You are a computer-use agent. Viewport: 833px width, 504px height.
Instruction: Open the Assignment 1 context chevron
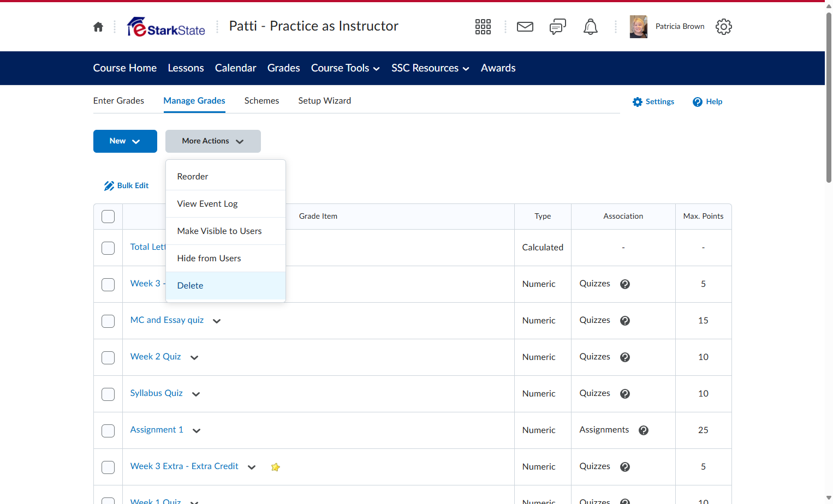tap(197, 431)
